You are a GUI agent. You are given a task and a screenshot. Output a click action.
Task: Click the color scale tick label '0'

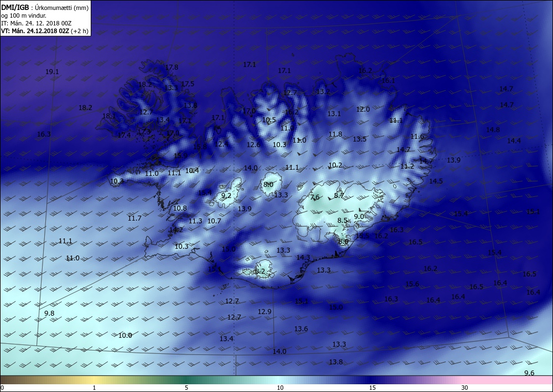point(2,388)
